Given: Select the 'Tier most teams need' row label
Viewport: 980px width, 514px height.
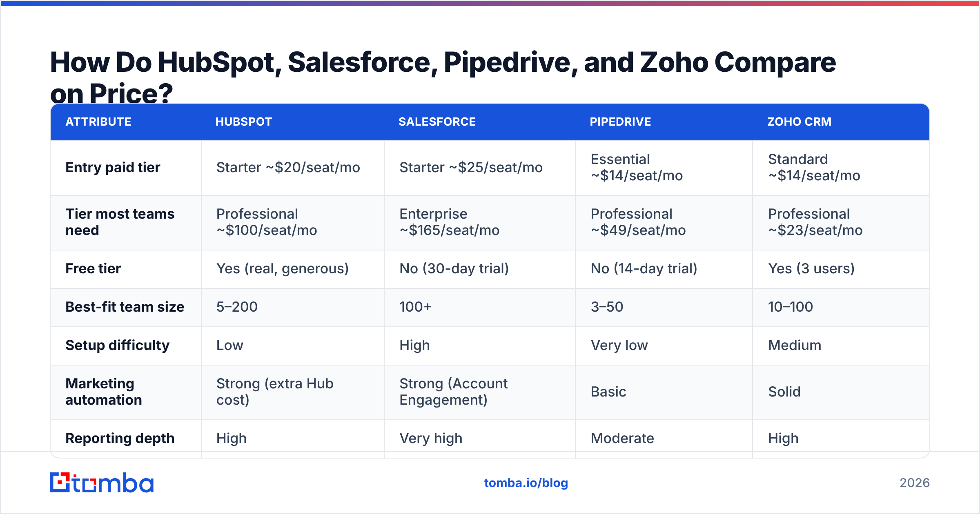Looking at the screenshot, I should [x=120, y=222].
